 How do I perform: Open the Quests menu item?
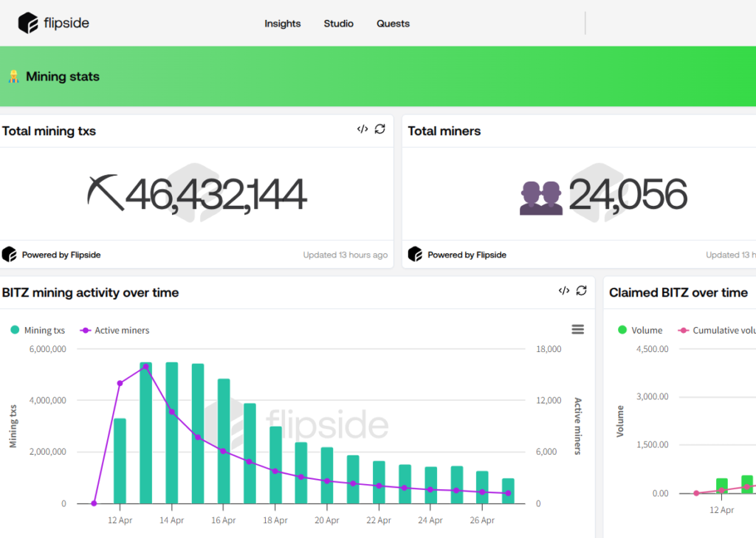[393, 24]
